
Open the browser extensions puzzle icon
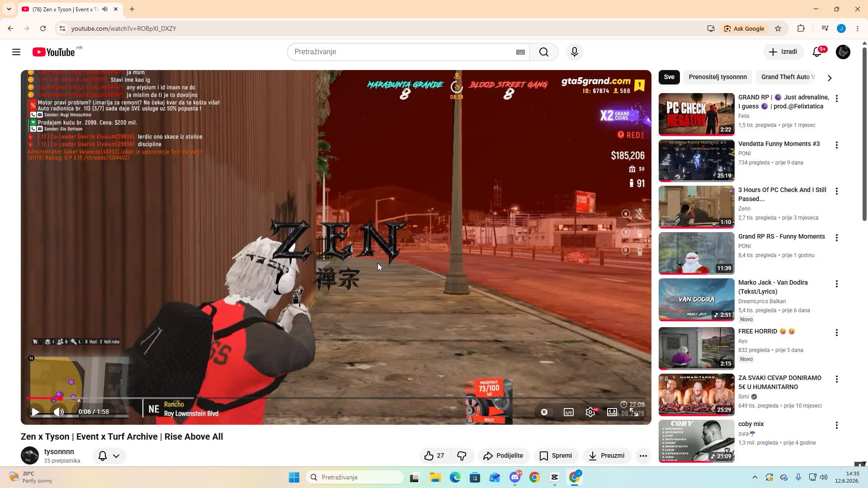pyautogui.click(x=801, y=28)
